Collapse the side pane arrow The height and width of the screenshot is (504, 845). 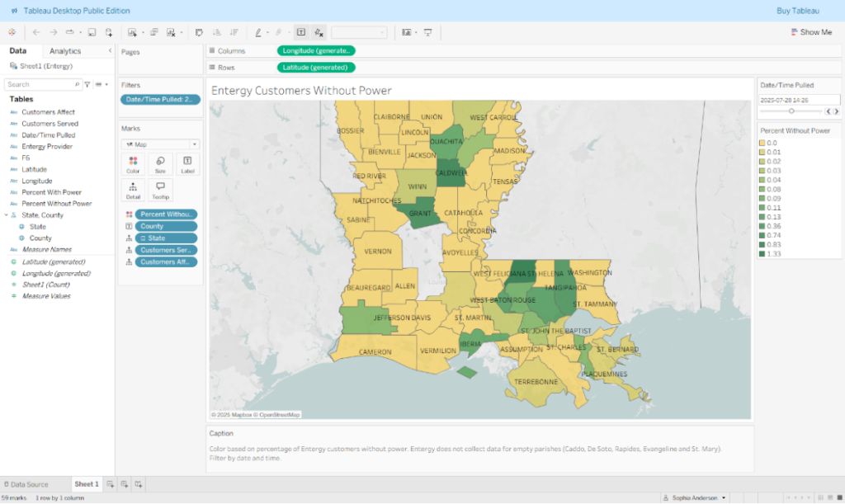[110, 50]
